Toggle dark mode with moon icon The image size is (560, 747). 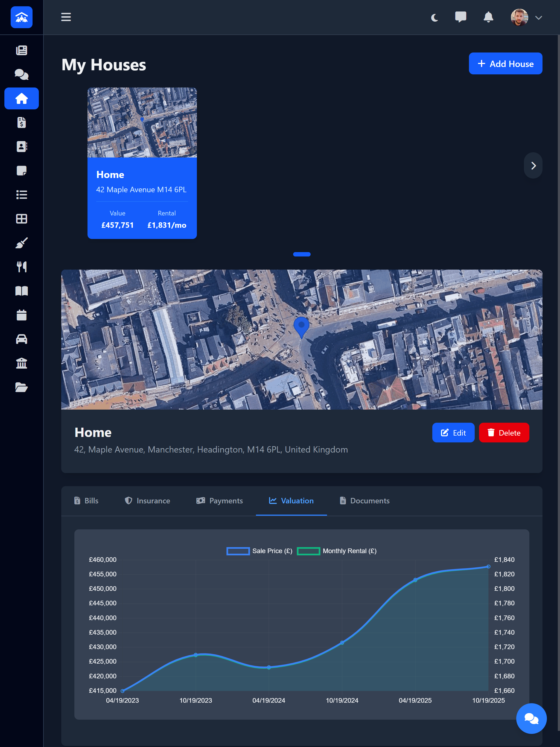pyautogui.click(x=434, y=17)
